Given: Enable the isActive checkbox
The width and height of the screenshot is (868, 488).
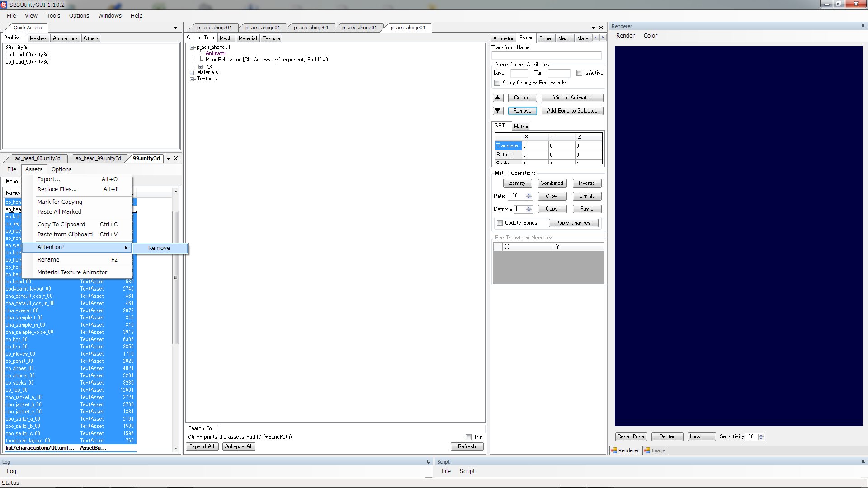Looking at the screenshot, I should click(x=579, y=73).
